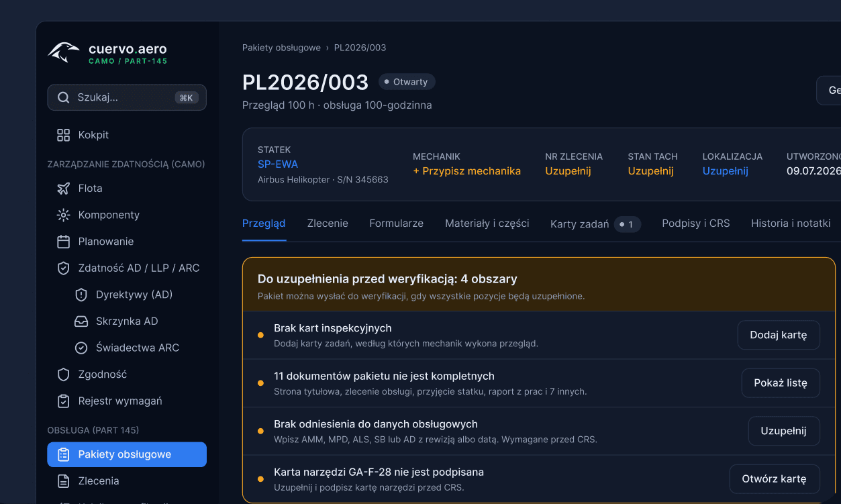Image resolution: width=841 pixels, height=504 pixels.
Task: Click the 11 dokumentów pakietu row text
Action: pyautogui.click(x=384, y=376)
